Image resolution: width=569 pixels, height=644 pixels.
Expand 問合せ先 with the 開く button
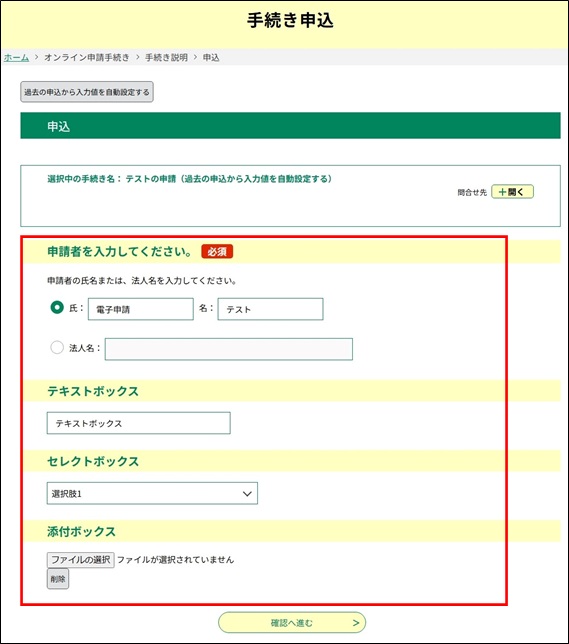(512, 192)
